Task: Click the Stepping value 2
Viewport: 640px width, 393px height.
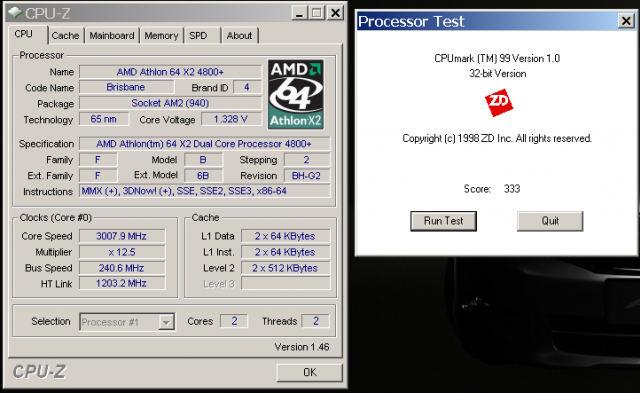Action: click(x=307, y=160)
